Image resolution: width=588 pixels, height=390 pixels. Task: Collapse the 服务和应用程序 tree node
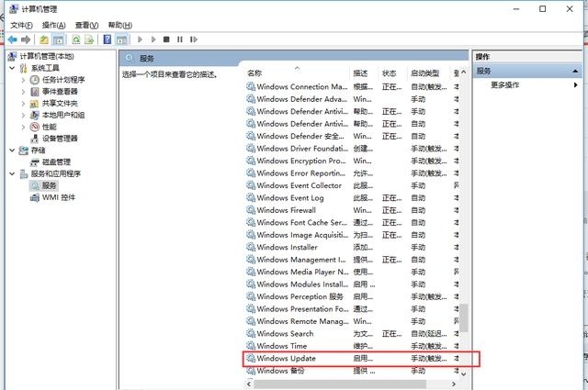12,173
